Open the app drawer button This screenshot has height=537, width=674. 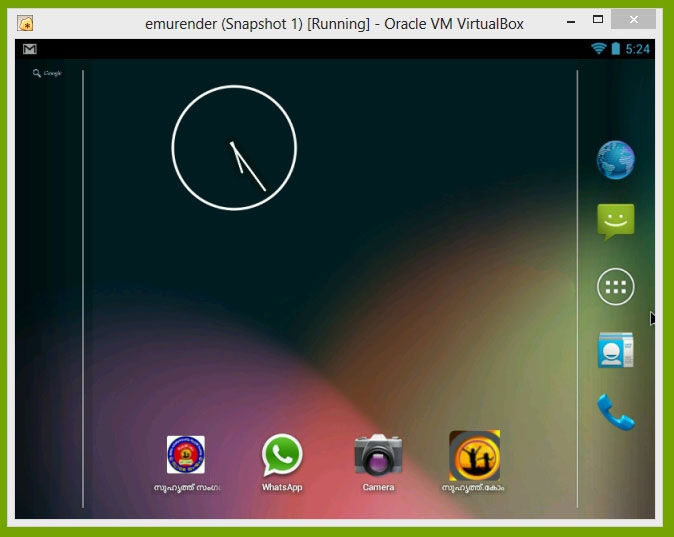pos(616,287)
